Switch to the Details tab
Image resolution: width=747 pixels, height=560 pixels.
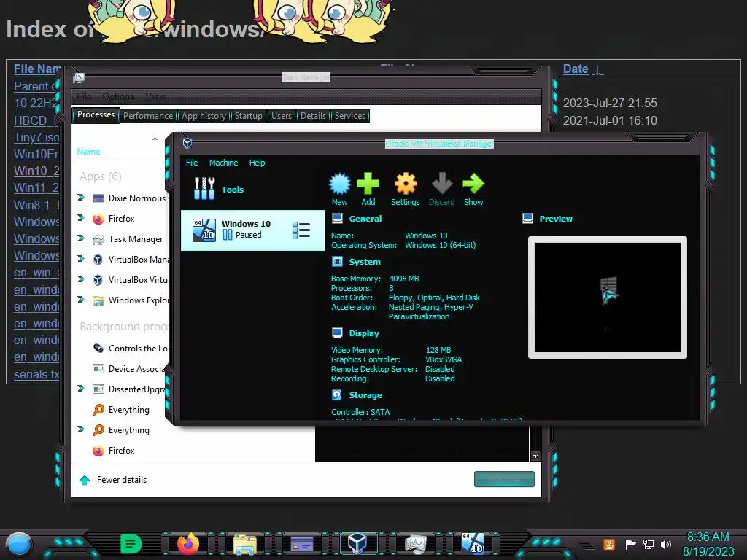313,116
